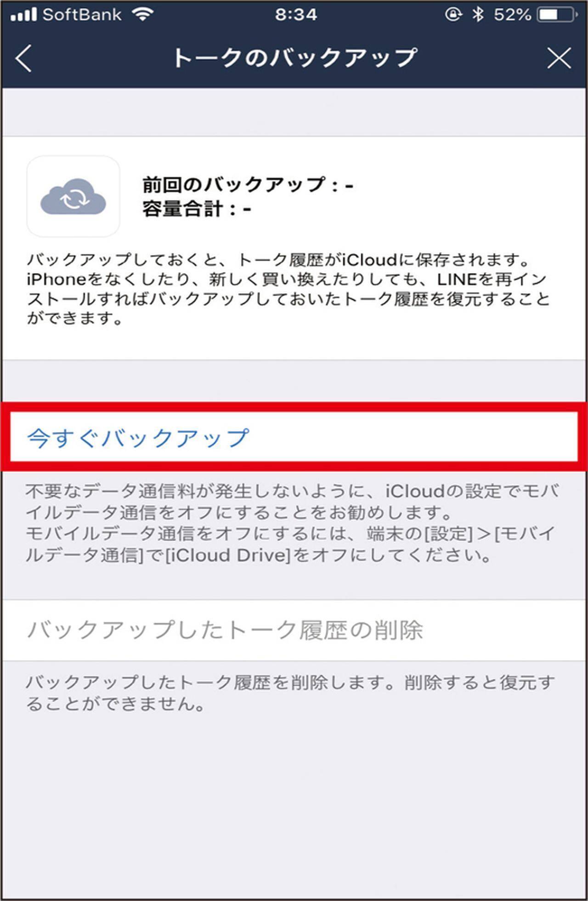Tap the 8:34 clock in status bar
Viewport: 588px width, 901px height.
pos(296,15)
